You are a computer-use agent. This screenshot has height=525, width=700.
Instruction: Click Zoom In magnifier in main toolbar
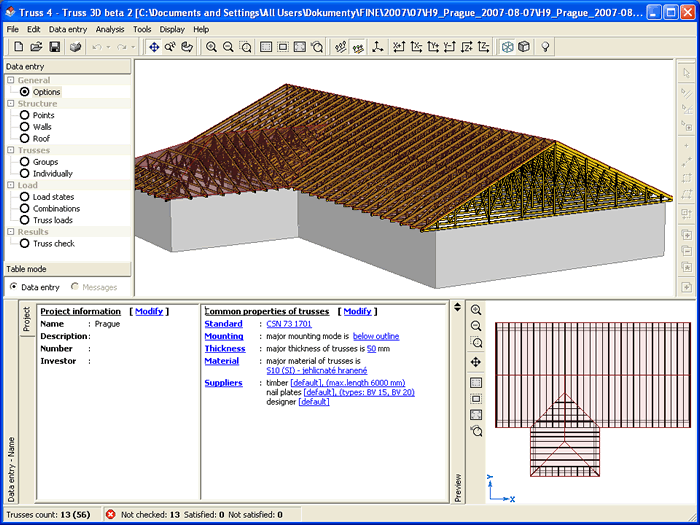[212, 47]
